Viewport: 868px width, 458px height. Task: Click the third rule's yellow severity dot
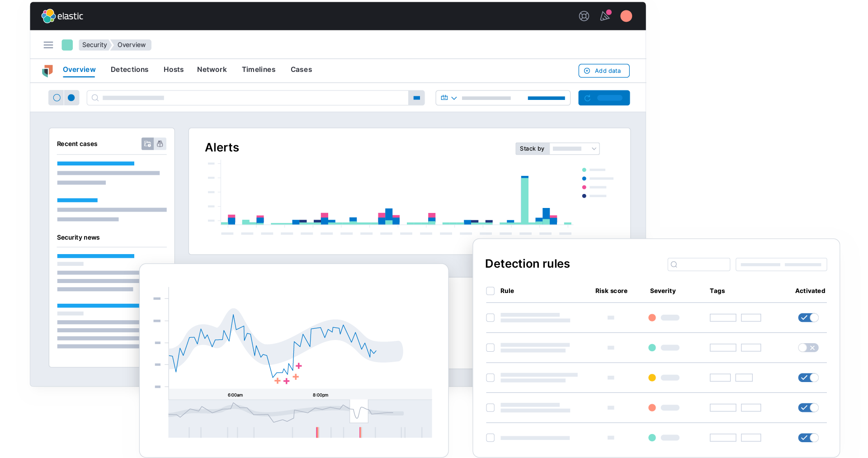point(652,378)
